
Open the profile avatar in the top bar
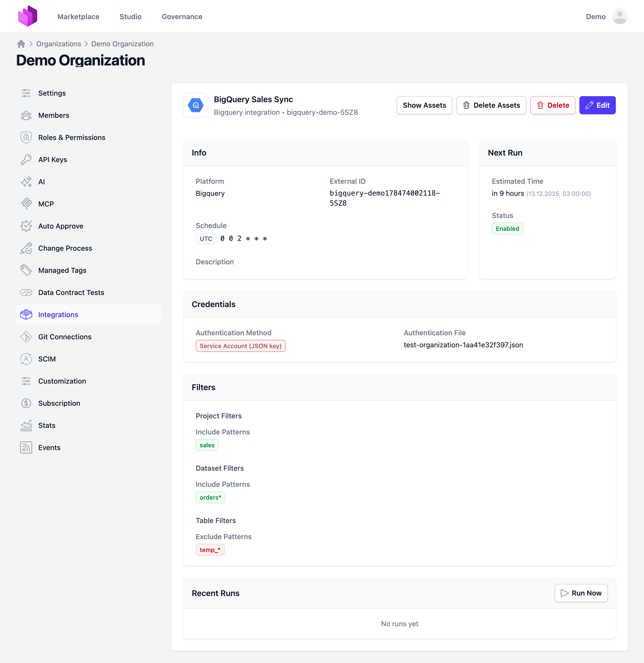point(620,16)
